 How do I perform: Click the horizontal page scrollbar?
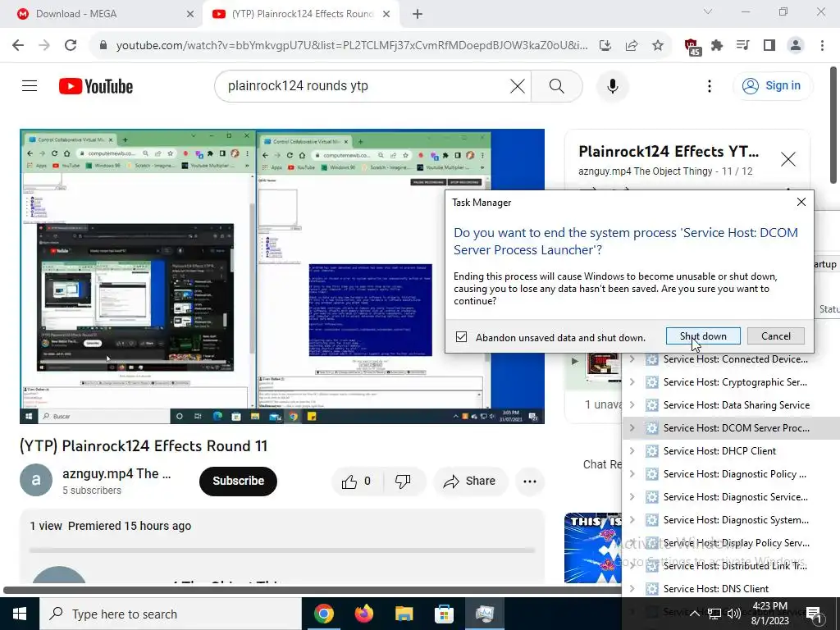(x=312, y=591)
